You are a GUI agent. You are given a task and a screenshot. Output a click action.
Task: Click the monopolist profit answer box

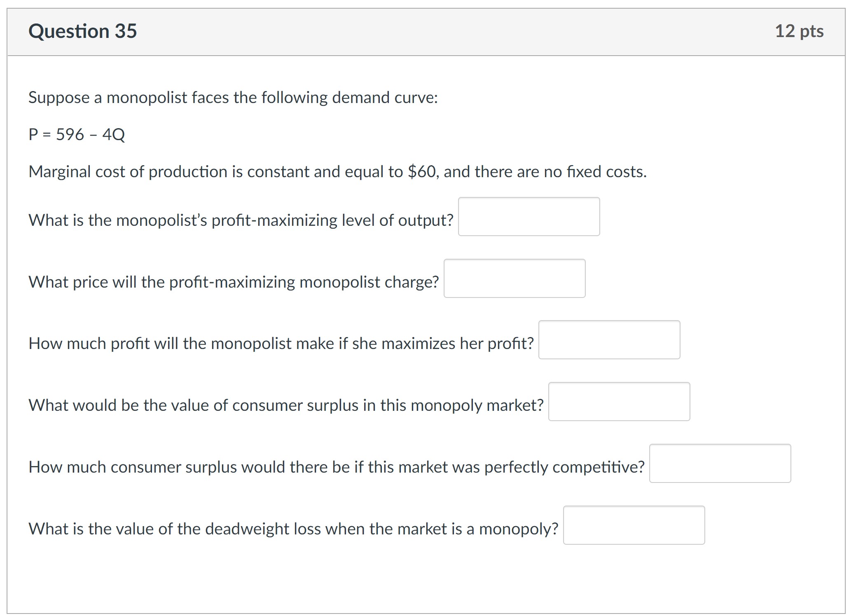click(x=609, y=340)
